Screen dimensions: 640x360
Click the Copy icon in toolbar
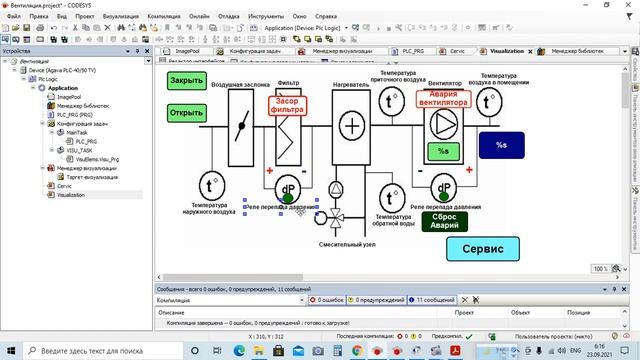(x=86, y=28)
